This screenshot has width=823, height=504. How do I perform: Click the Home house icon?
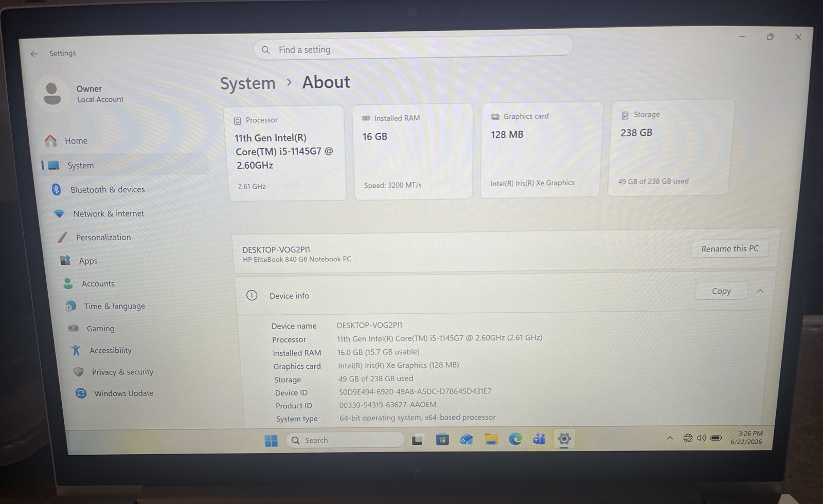click(x=50, y=140)
